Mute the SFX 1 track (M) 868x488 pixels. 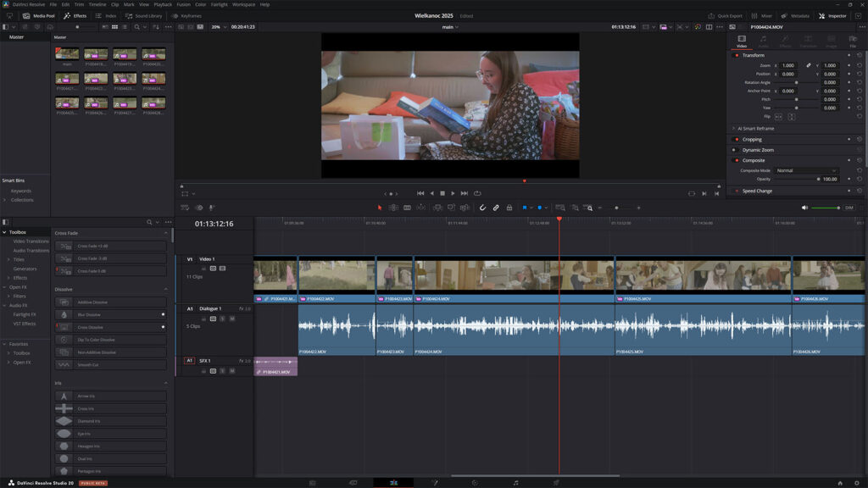(x=232, y=371)
